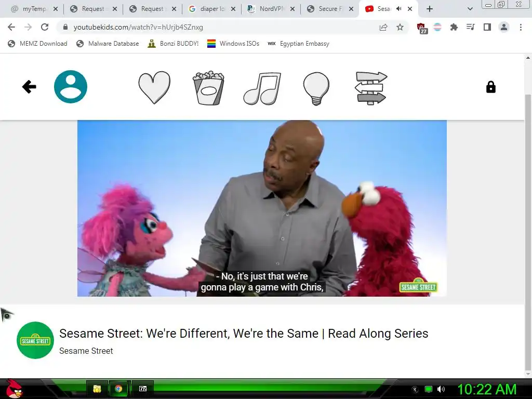Open Windows ISOs bookmark
The image size is (532, 399).
pyautogui.click(x=233, y=44)
